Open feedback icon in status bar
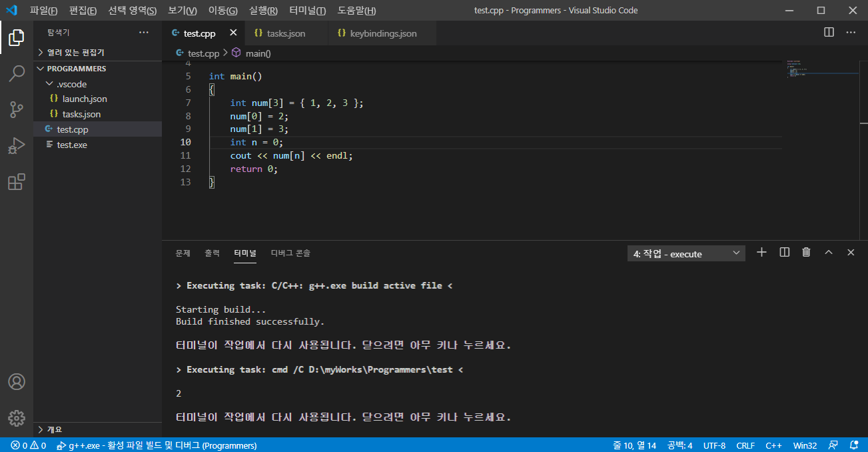 (833, 445)
